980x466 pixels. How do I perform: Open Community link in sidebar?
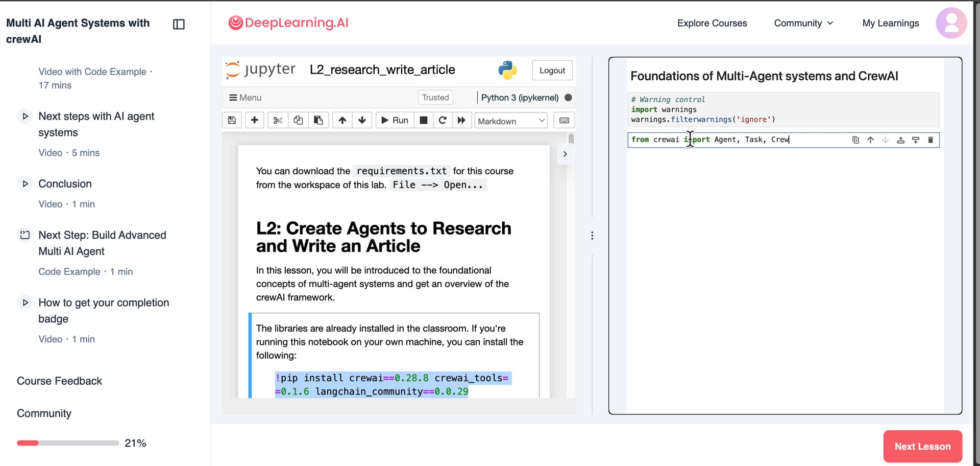[x=44, y=413]
